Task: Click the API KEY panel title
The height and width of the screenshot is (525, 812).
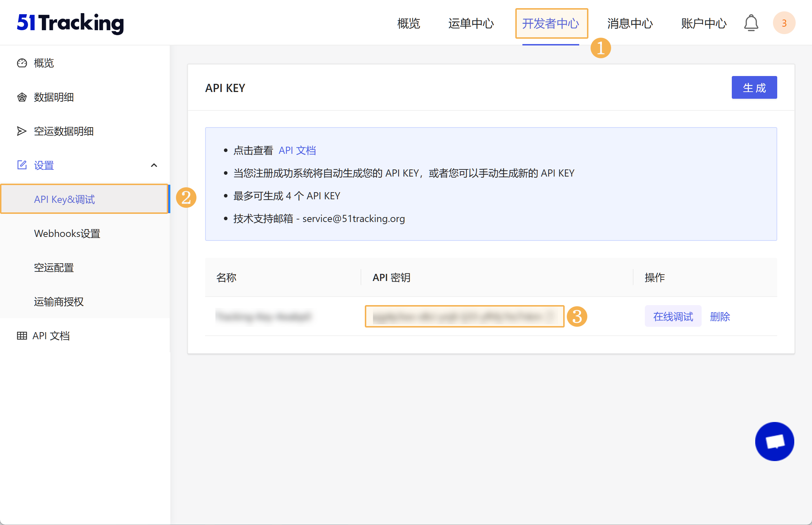Action: click(225, 88)
